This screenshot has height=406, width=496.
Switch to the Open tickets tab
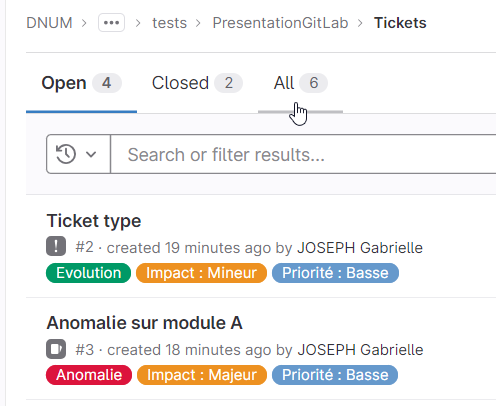point(81,83)
